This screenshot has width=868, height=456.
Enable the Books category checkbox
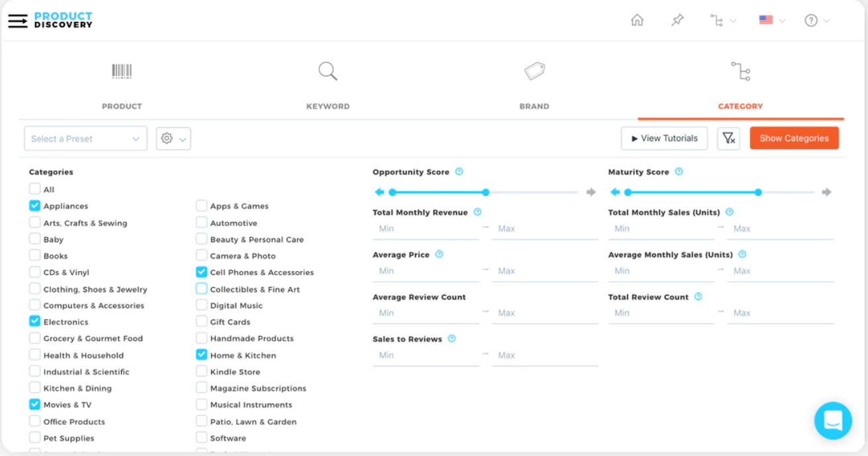click(35, 256)
